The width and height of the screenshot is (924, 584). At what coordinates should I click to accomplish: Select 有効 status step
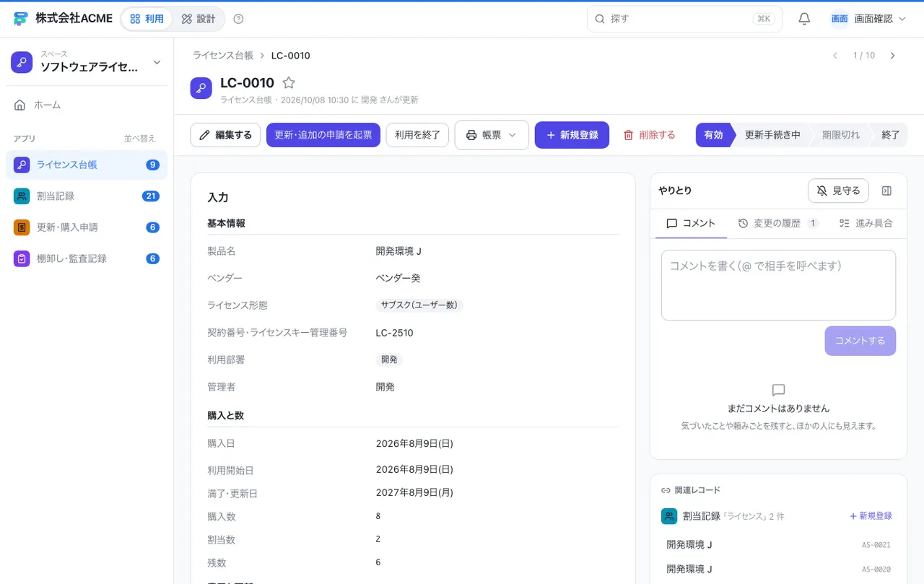pyautogui.click(x=713, y=135)
